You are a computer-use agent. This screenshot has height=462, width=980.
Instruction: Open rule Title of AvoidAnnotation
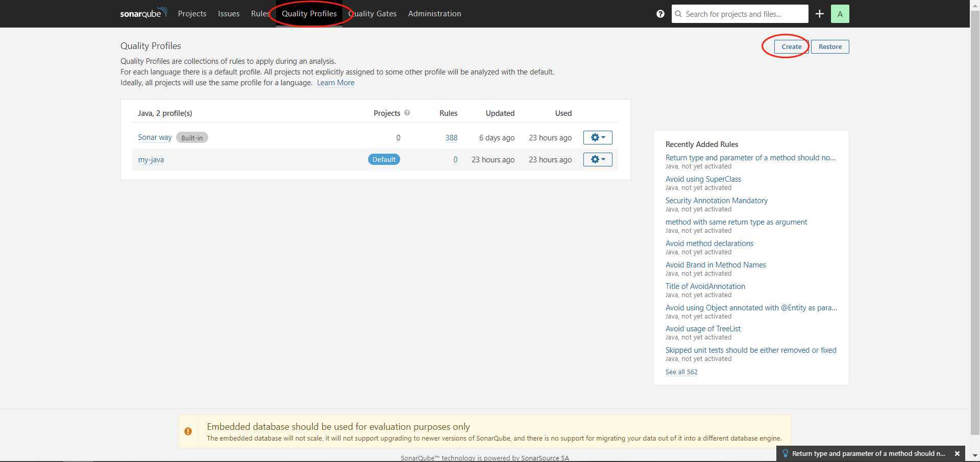[705, 286]
